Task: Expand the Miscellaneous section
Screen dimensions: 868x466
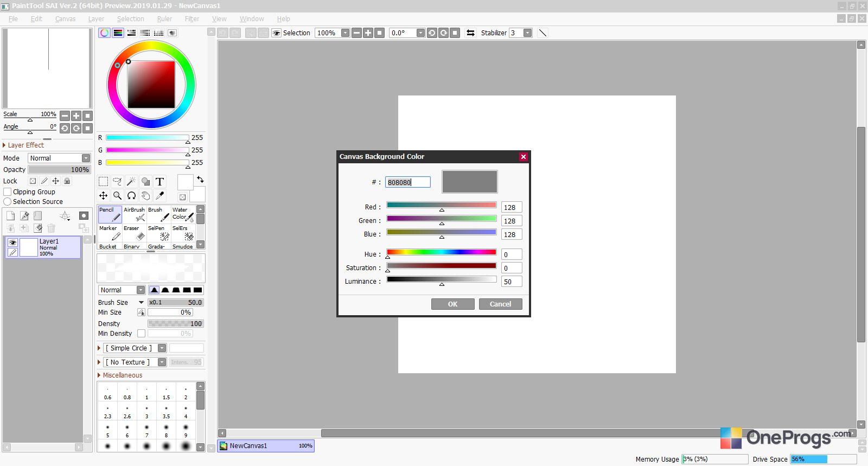Action: [120, 375]
